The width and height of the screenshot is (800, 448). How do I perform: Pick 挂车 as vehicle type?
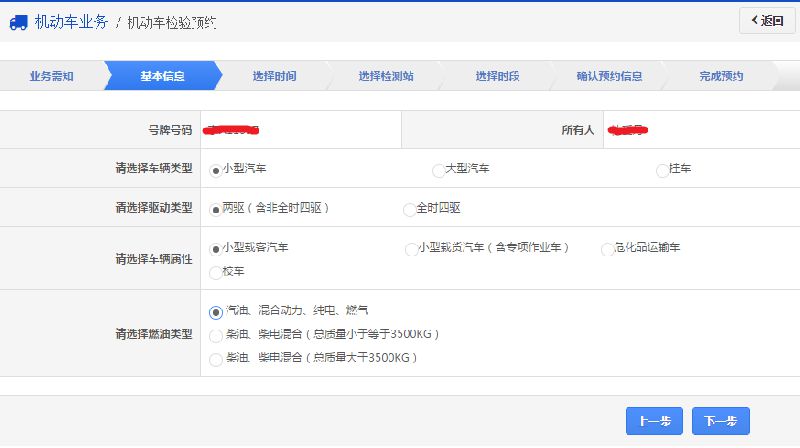coord(662,171)
